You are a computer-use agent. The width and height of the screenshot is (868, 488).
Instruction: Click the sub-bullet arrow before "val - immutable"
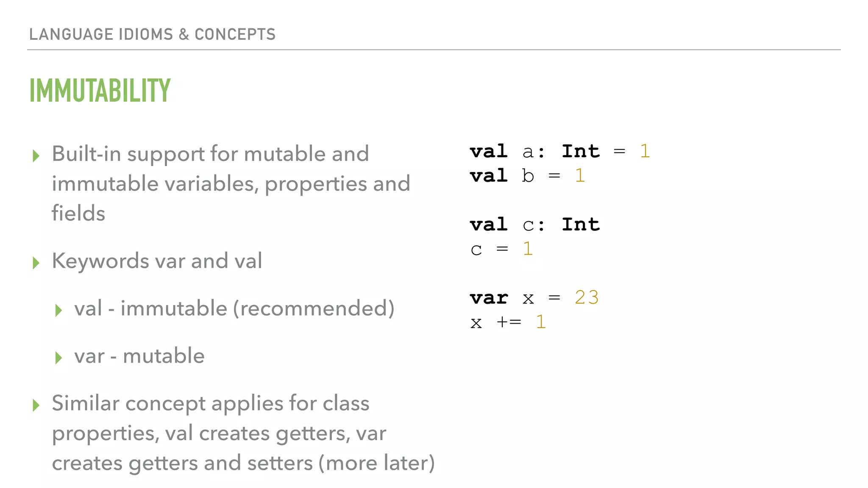[x=58, y=310]
